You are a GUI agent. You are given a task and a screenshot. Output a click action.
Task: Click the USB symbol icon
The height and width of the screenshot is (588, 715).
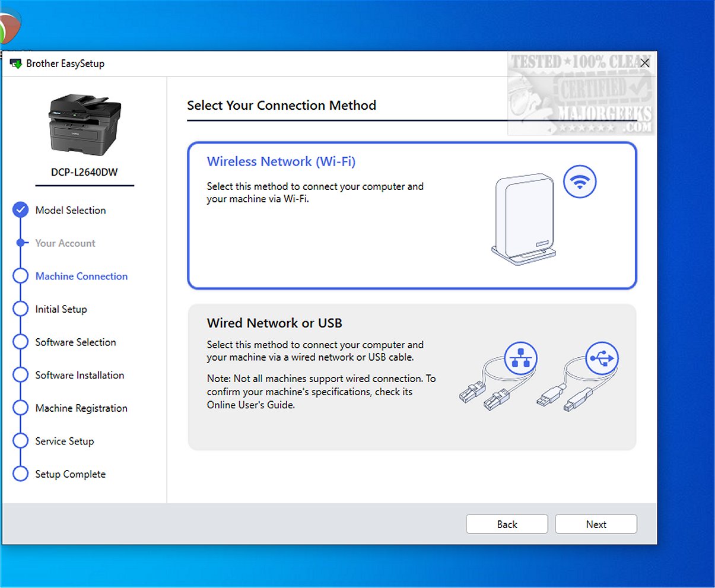coord(602,358)
